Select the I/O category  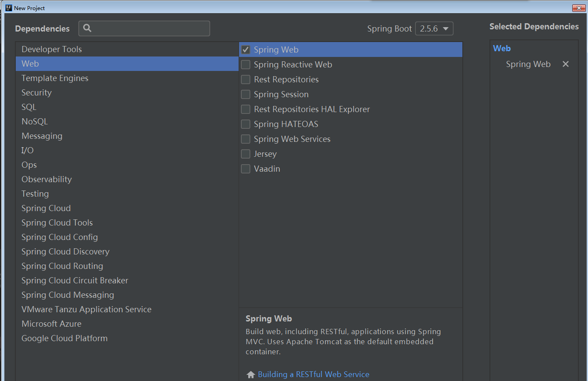127,150
